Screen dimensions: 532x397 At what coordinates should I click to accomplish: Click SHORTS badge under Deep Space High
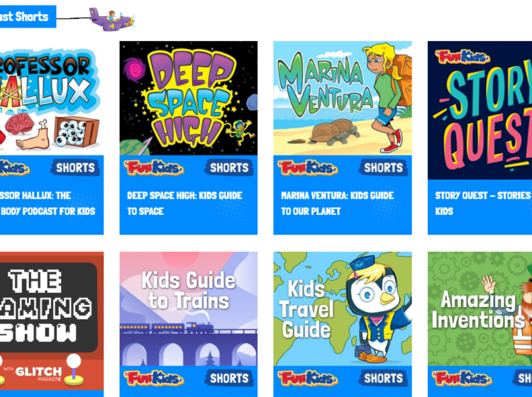pyautogui.click(x=229, y=167)
